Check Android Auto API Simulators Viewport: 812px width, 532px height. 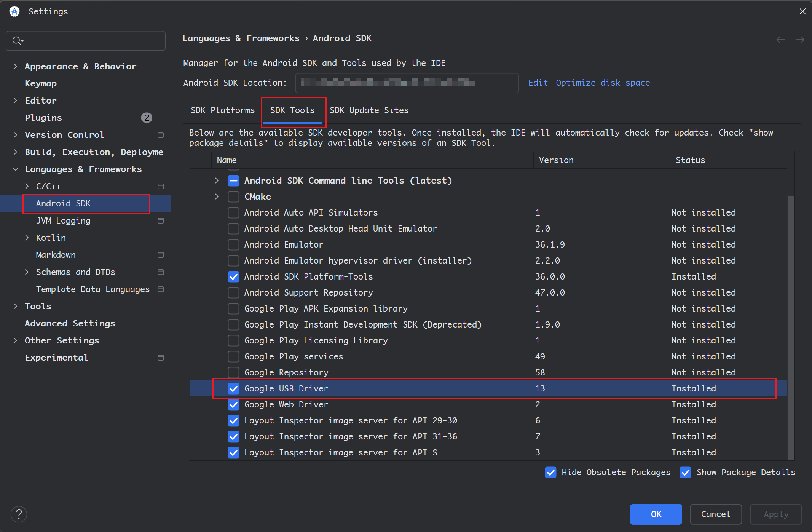[233, 212]
